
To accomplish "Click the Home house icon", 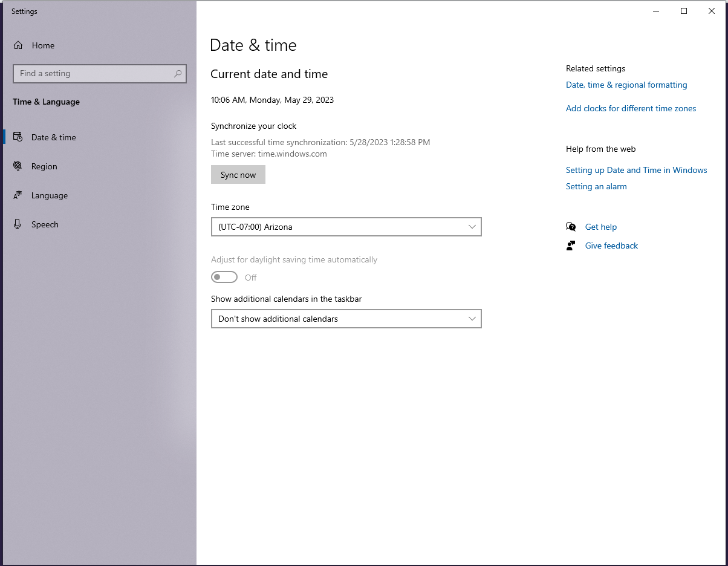I will (18, 45).
